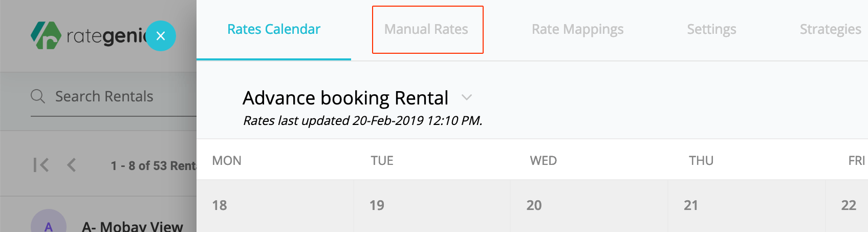Screen dimensions: 868x232
Task: Open the Strategies tab
Action: pos(830,29)
